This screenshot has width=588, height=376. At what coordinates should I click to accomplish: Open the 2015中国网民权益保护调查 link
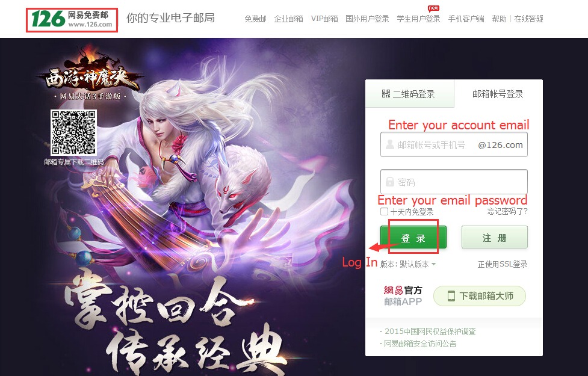coord(430,331)
